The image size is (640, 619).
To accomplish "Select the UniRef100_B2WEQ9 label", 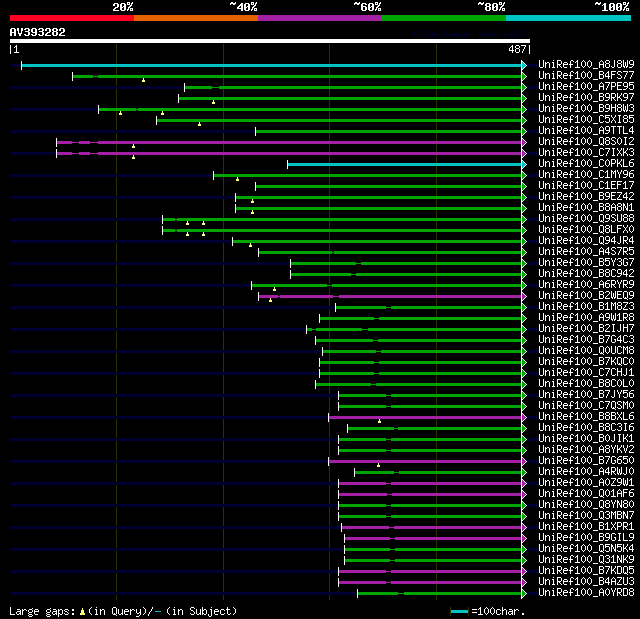I will pyautogui.click(x=586, y=296).
